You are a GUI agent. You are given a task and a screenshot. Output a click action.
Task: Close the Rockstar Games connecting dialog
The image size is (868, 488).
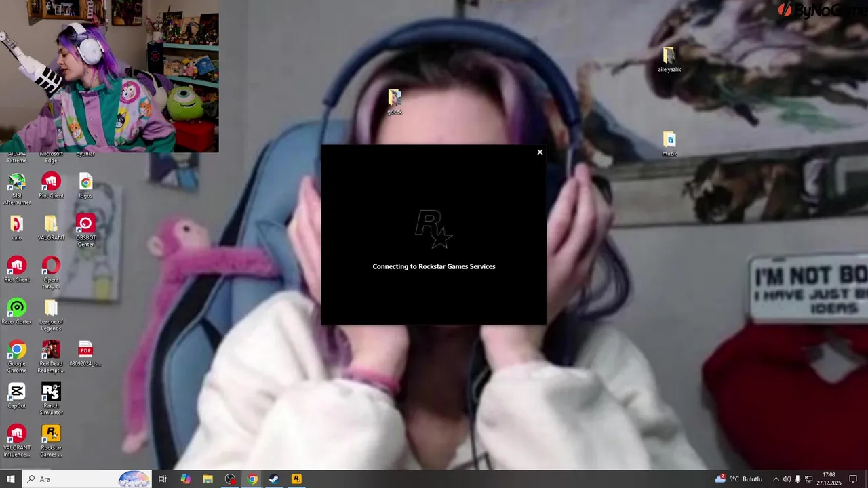pyautogui.click(x=540, y=152)
